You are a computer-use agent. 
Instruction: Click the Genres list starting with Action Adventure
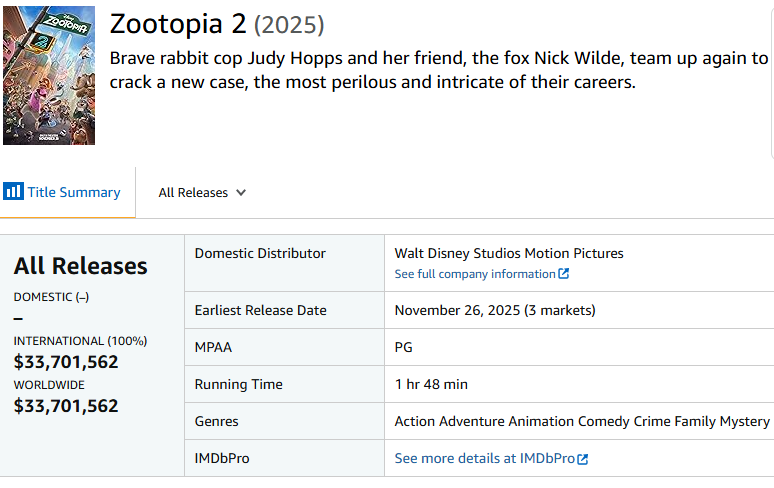[582, 422]
